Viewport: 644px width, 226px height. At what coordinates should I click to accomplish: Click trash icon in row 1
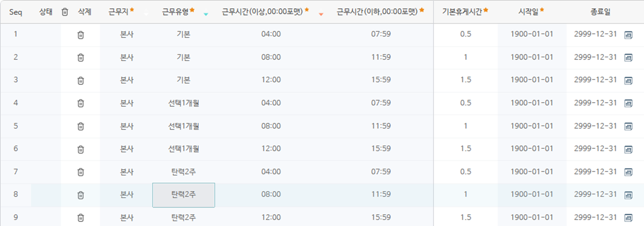(81, 35)
